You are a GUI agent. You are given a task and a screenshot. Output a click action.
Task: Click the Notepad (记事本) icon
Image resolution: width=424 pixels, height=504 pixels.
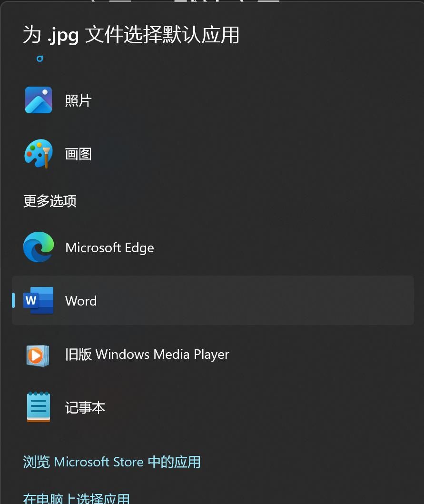(38, 407)
